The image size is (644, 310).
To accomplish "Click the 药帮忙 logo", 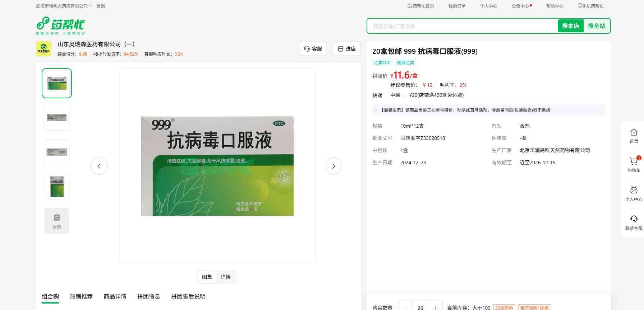I will tap(60, 25).
